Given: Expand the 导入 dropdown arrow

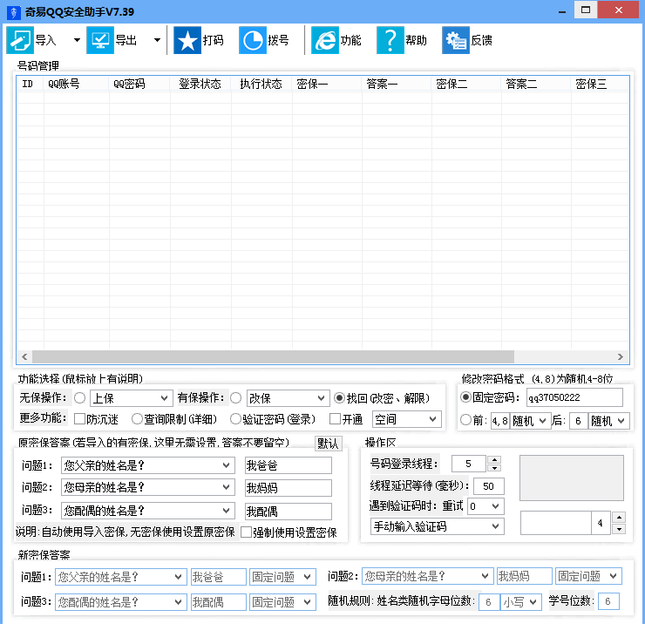Looking at the screenshot, I should (x=77, y=40).
